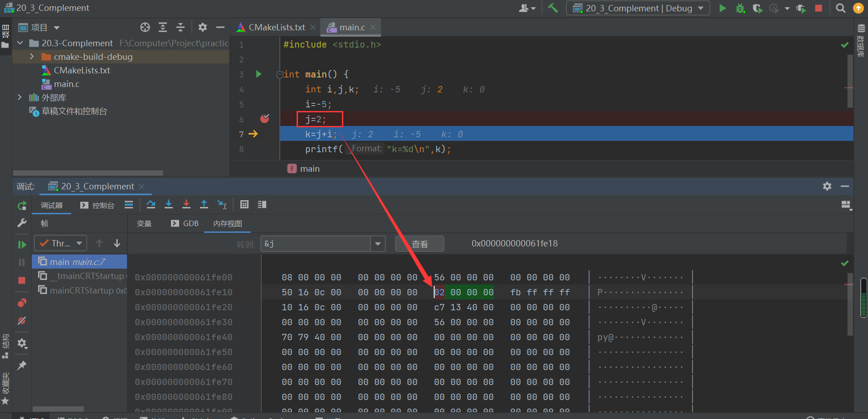Click the locate opened file crosshair icon

coord(145,28)
